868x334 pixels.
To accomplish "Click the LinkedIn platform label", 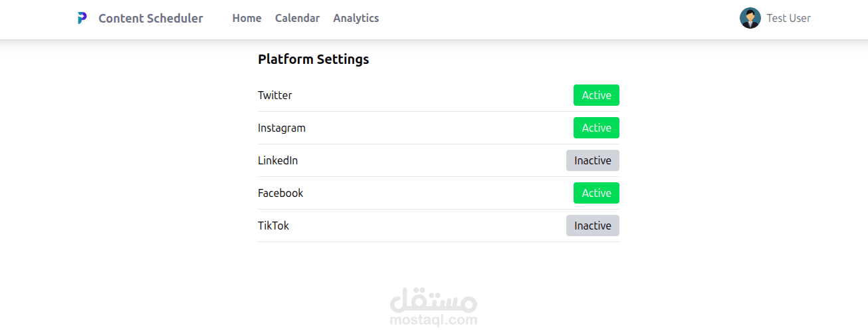I will click(x=278, y=160).
